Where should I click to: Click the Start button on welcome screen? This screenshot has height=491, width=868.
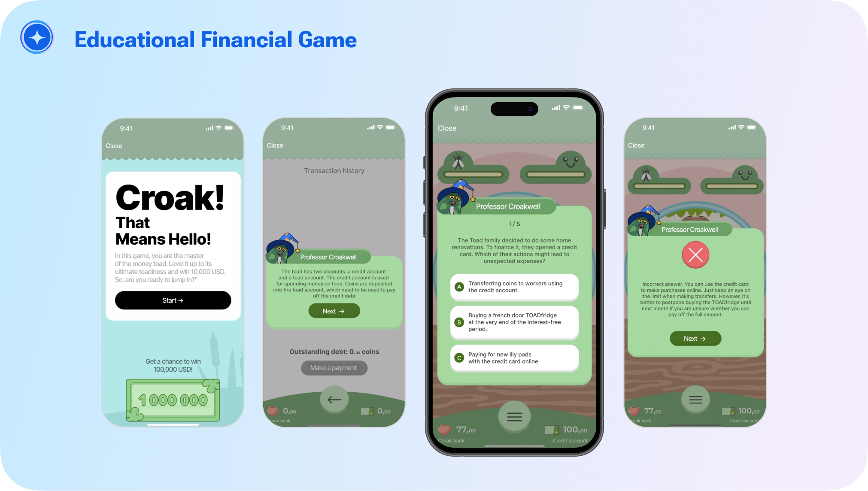[x=172, y=300]
